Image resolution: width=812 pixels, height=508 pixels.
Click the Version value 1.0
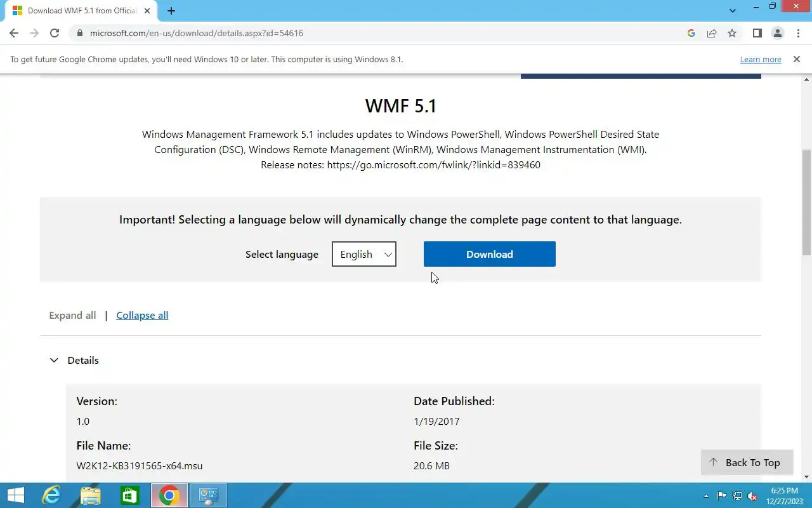83,422
